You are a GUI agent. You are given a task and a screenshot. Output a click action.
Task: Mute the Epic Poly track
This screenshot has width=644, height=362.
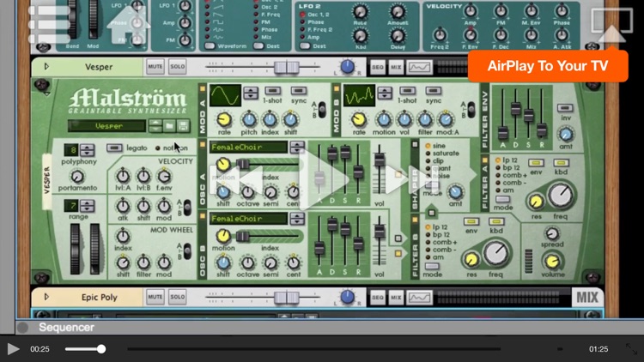[x=155, y=297]
